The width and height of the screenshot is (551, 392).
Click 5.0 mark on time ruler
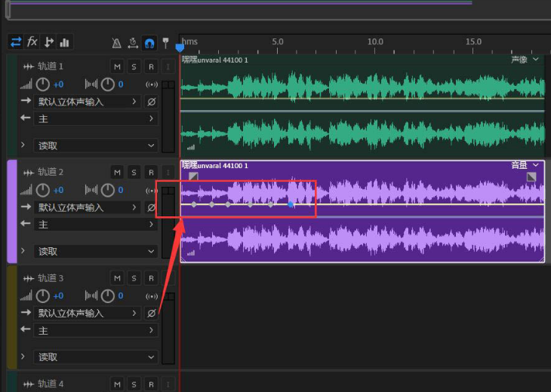[277, 41]
